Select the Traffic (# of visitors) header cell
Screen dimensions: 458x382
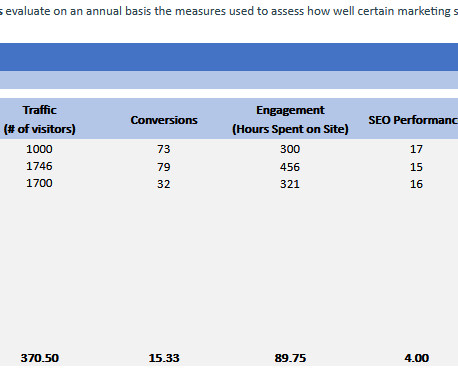coord(39,119)
